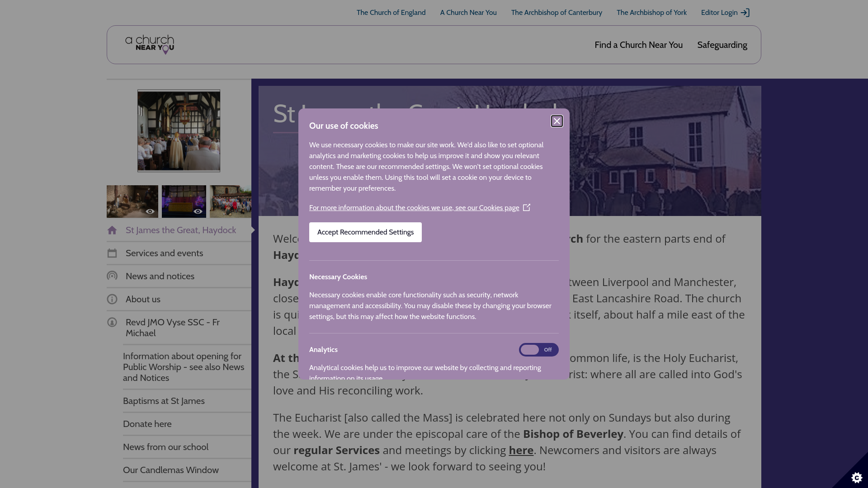
Task: Open The Archbishop of Canterbury link
Action: click(x=557, y=13)
